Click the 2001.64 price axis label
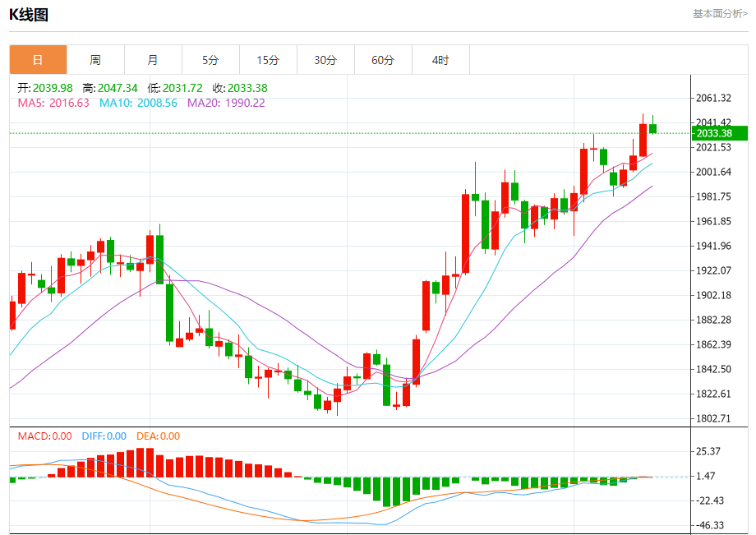 tap(713, 172)
